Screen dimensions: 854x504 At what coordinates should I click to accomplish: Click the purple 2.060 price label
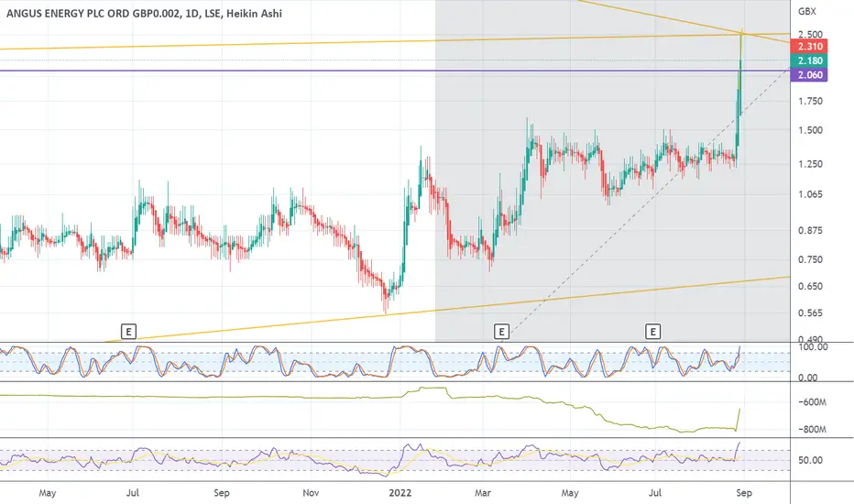pyautogui.click(x=809, y=74)
